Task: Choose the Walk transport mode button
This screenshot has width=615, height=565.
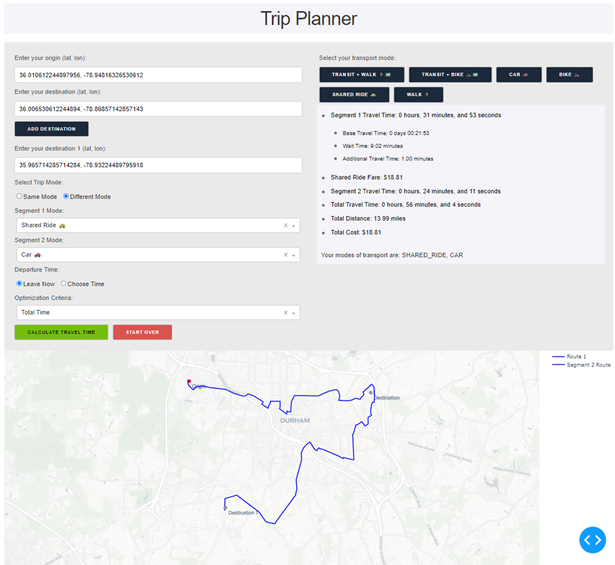Action: 418,95
